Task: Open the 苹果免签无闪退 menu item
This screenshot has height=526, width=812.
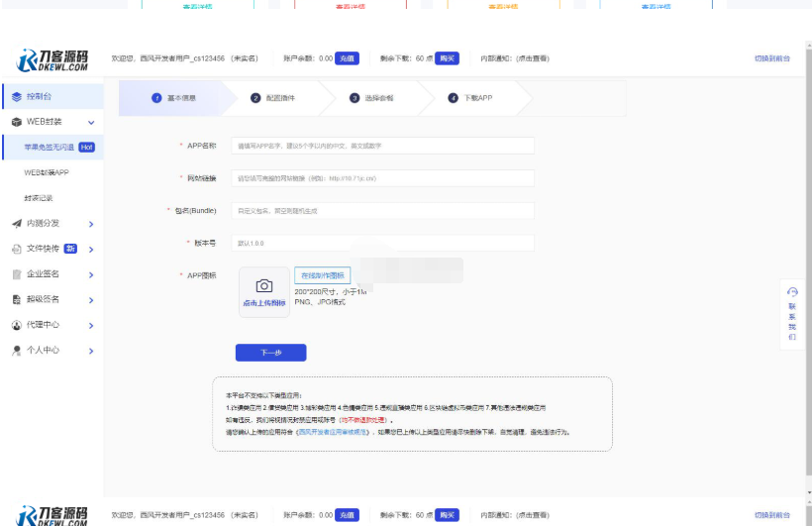Action: click(x=52, y=148)
